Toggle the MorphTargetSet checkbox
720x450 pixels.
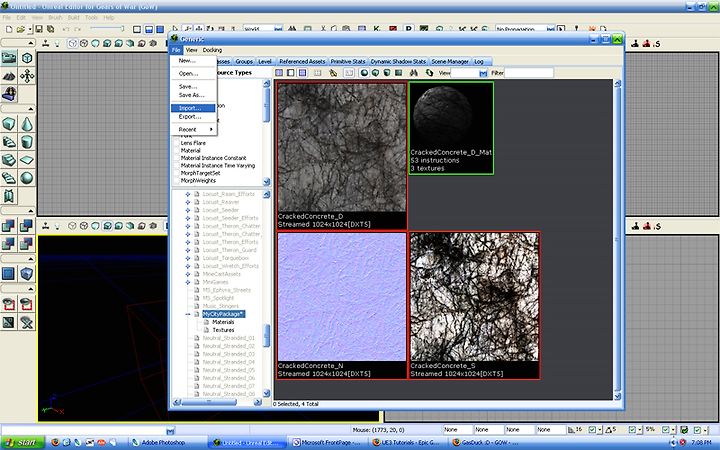[x=176, y=173]
